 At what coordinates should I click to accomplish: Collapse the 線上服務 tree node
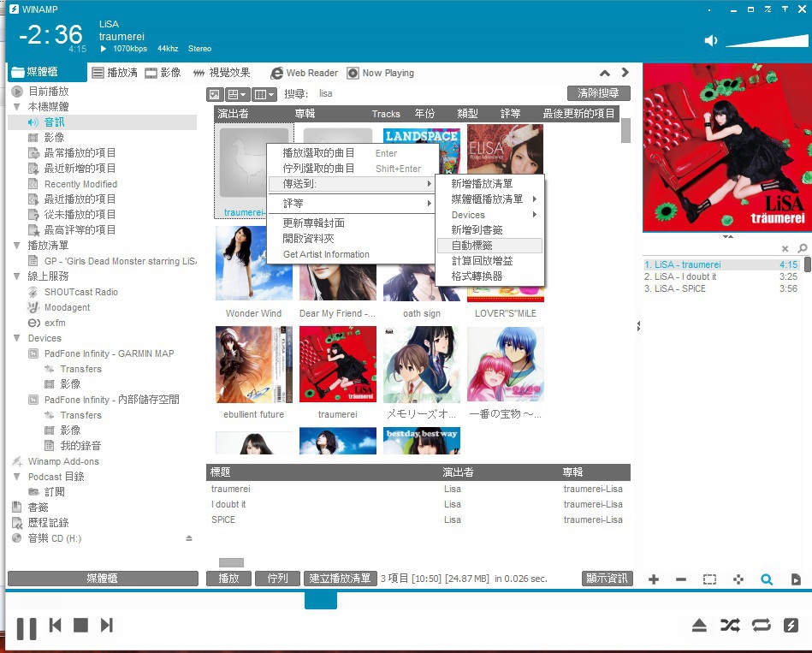(16, 276)
